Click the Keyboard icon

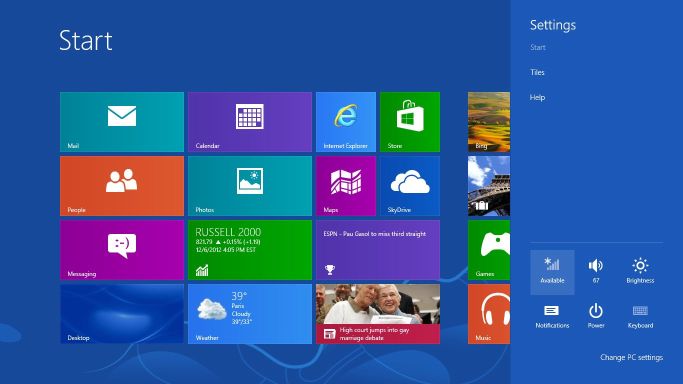click(x=640, y=317)
